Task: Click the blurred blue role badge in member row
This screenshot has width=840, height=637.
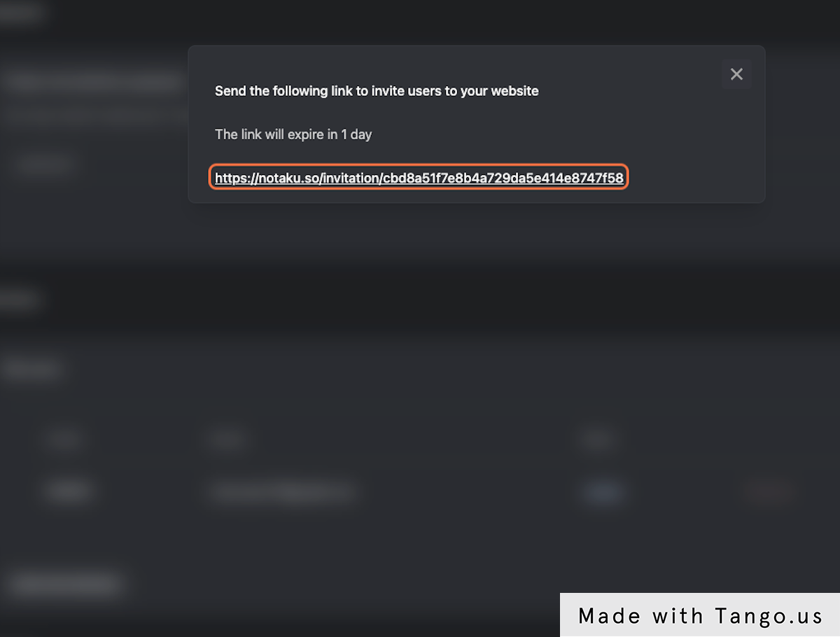Action: coord(602,492)
